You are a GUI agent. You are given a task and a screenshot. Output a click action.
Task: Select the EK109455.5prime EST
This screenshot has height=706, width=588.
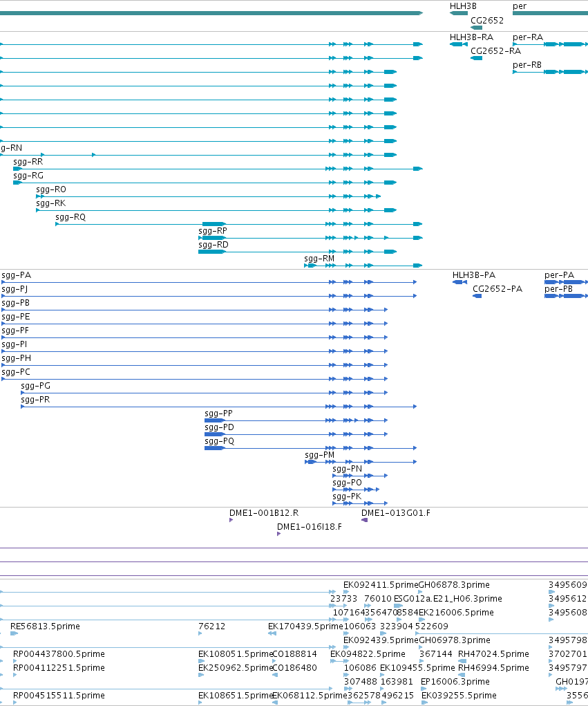[382, 675]
